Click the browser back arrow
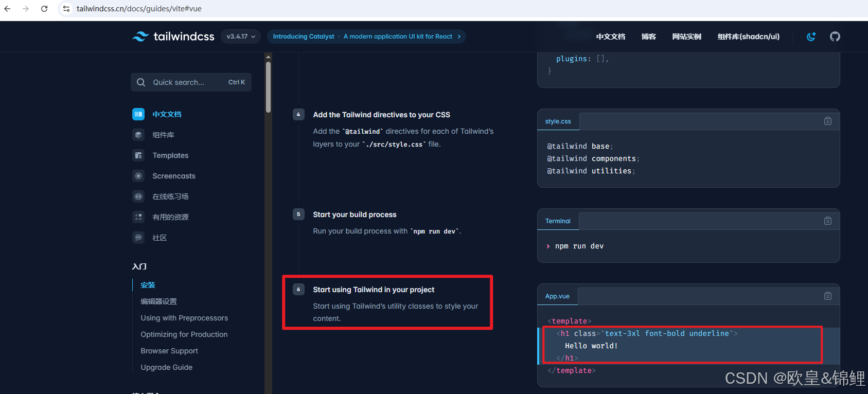This screenshot has width=868, height=394. point(7,9)
